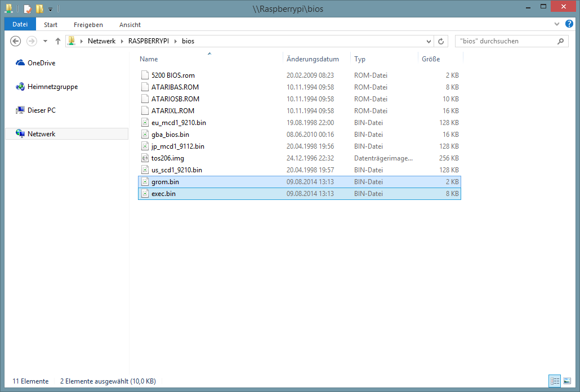This screenshot has width=580, height=392.
Task: Switch to the Ansicht ribbon tab
Action: [x=130, y=25]
